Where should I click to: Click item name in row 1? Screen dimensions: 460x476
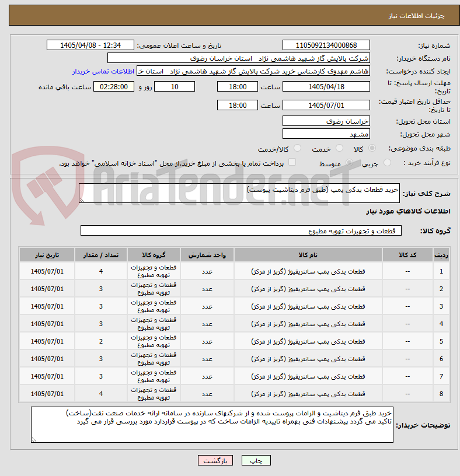(x=308, y=271)
